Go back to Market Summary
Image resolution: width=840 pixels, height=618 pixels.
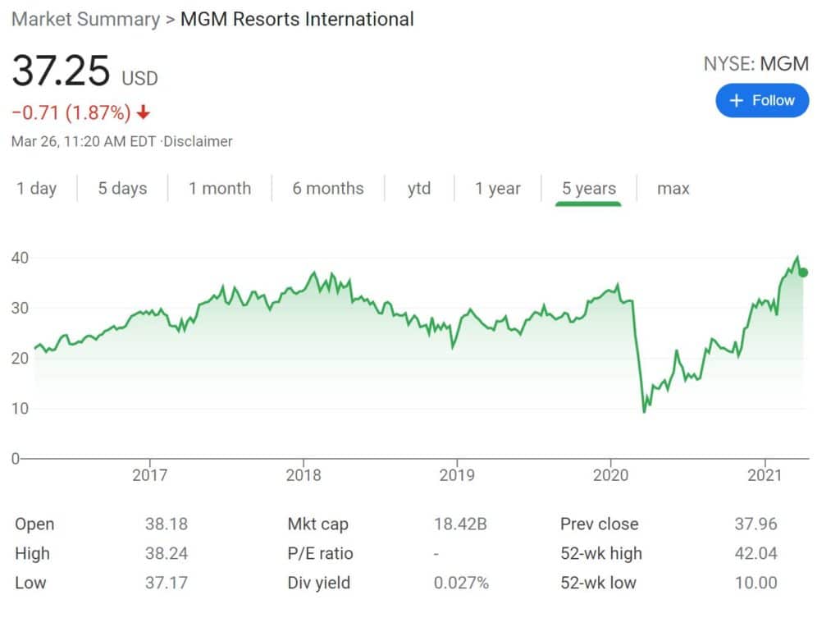coord(87,19)
